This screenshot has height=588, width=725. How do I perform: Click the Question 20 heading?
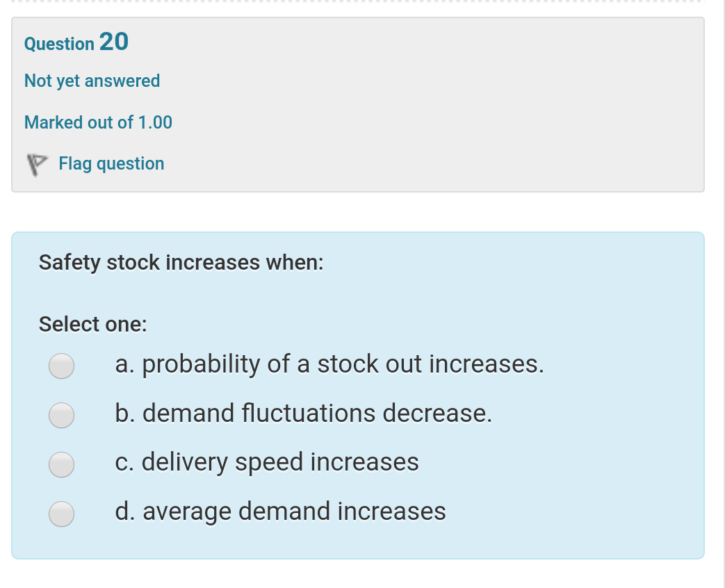pos(76,43)
